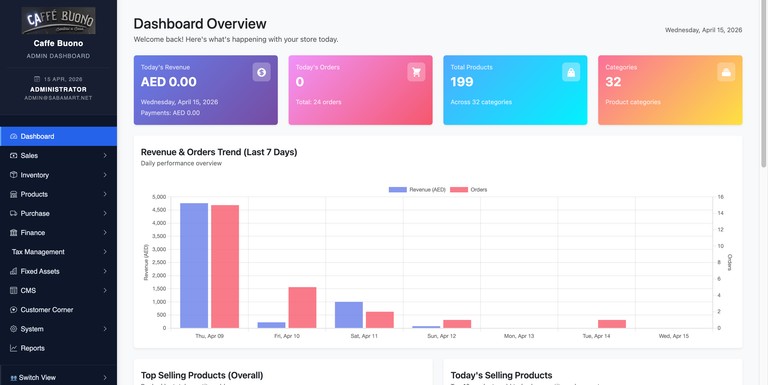
Task: Click the bag icon on Total Products card
Action: [x=571, y=72]
